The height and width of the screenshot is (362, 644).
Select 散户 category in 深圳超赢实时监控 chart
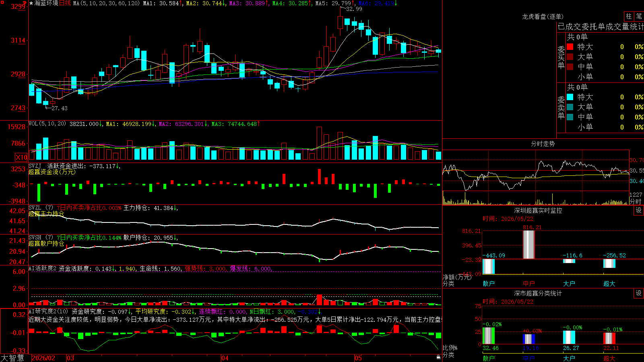pyautogui.click(x=489, y=284)
